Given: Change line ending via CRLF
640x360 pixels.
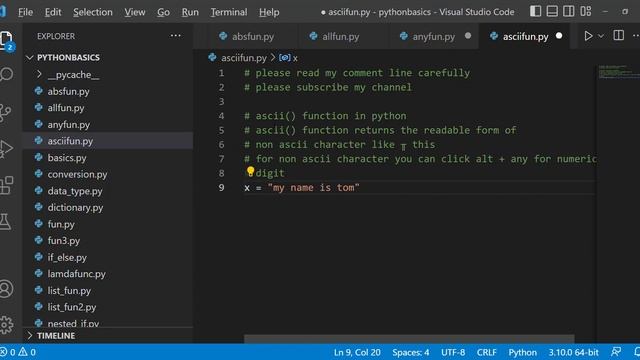Looking at the screenshot, I should pos(487,352).
